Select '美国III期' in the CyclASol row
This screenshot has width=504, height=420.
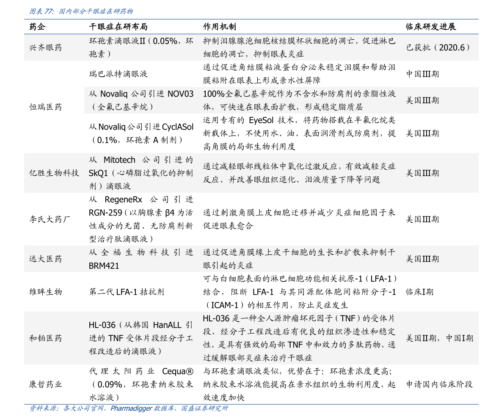pos(422,133)
